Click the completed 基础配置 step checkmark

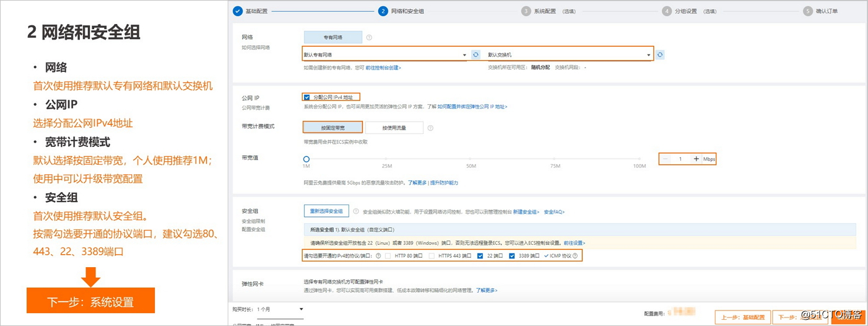[x=238, y=11]
